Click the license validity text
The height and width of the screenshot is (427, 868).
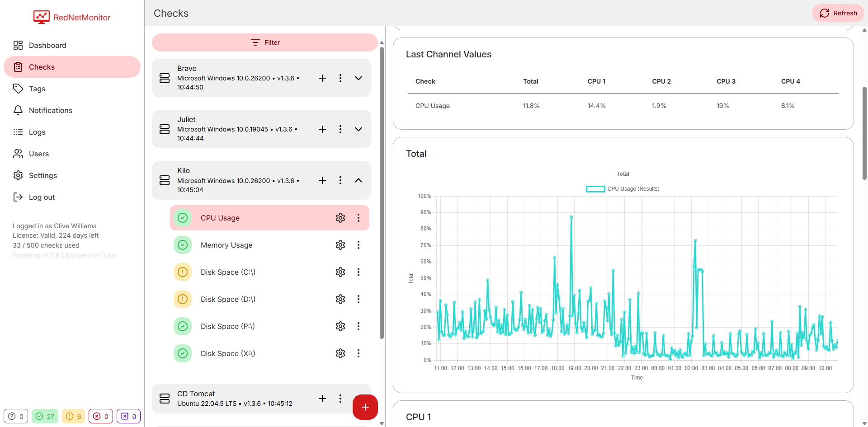56,235
